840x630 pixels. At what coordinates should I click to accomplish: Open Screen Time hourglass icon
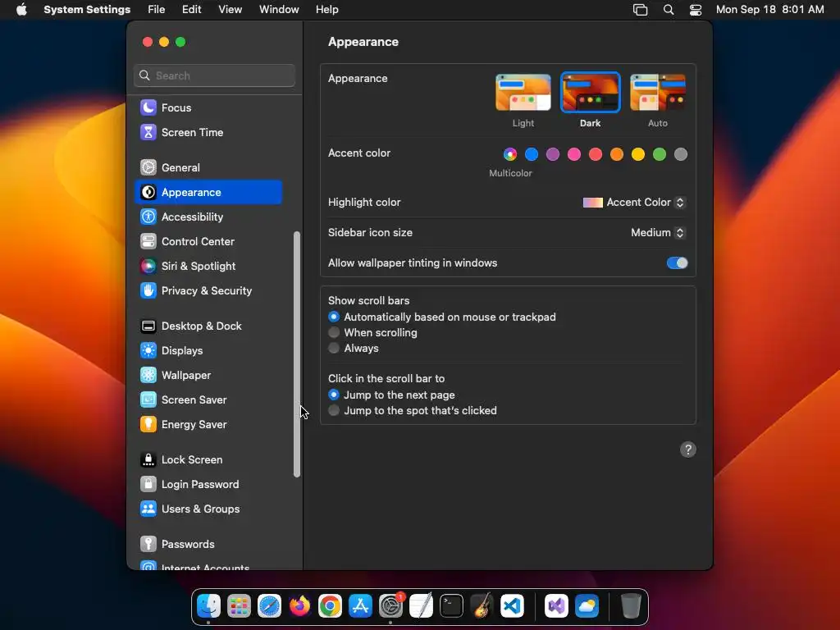pyautogui.click(x=148, y=132)
